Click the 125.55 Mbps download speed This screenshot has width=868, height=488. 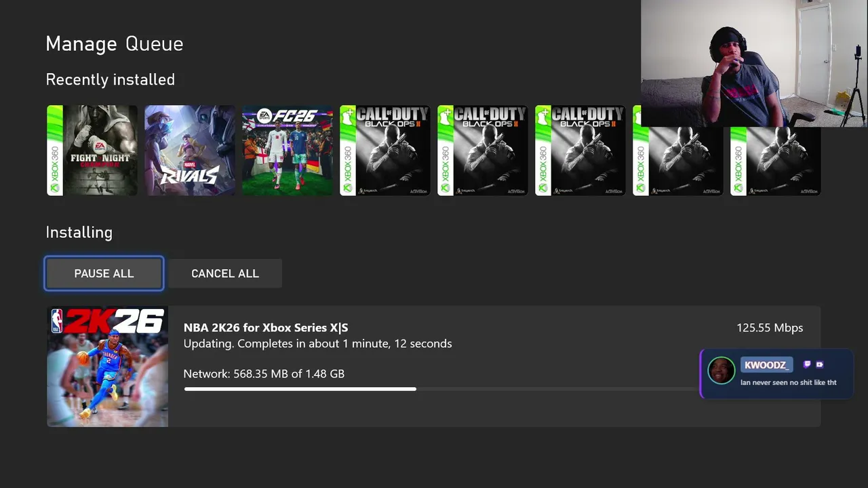coord(770,327)
